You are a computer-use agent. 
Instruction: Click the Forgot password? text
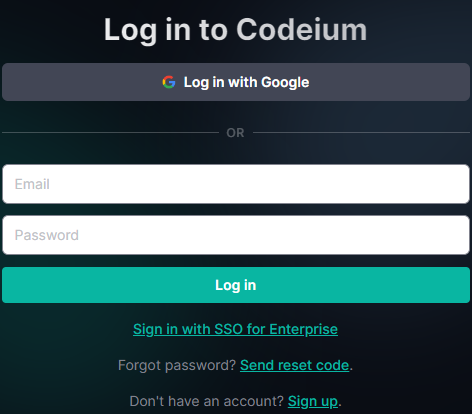point(177,365)
